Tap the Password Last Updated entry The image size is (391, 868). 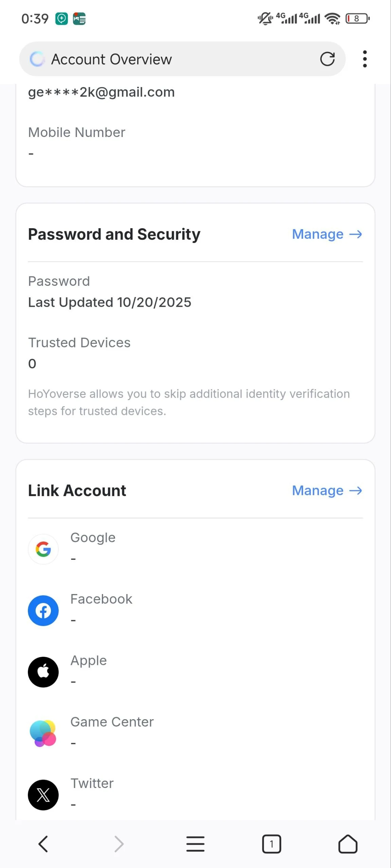109,302
